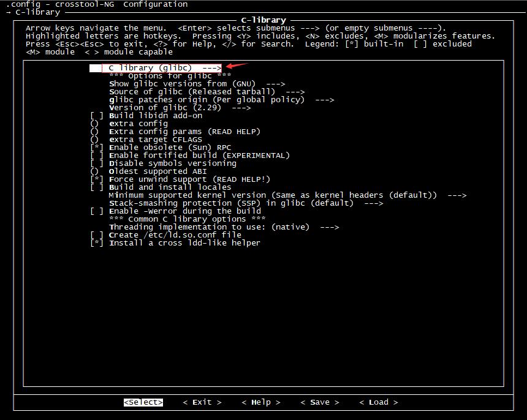Select extra target CFLAGS entry
The height and width of the screenshot is (420, 527).
pyautogui.click(x=146, y=140)
